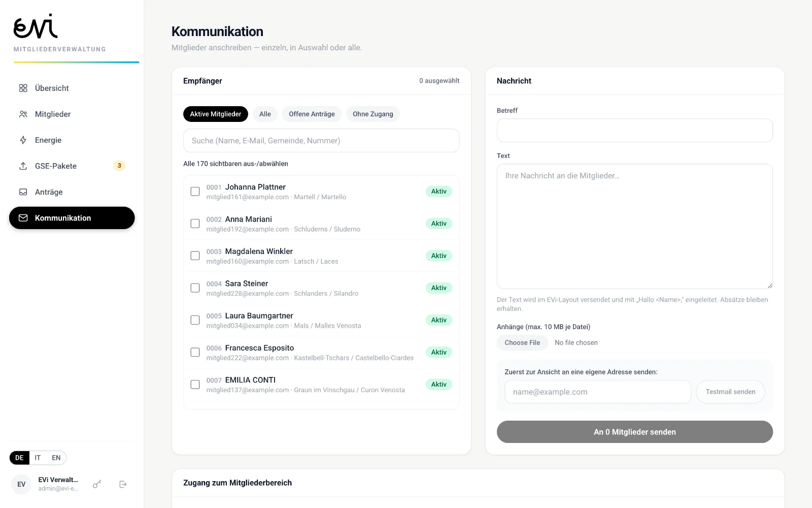Focus the recipient search field
Viewport: 812px width, 508px height.
point(321,141)
